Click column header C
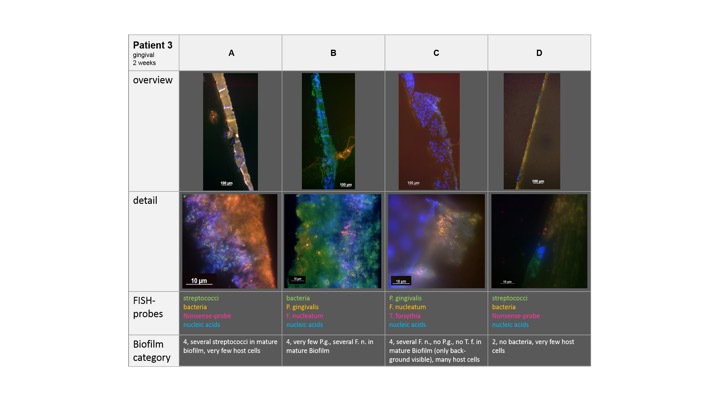The height and width of the screenshot is (405, 720). (x=436, y=52)
